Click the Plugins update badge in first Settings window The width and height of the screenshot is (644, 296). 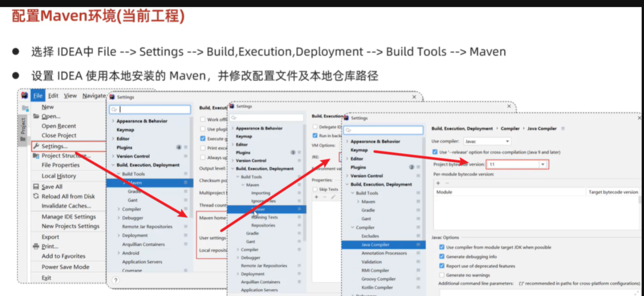pos(179,147)
